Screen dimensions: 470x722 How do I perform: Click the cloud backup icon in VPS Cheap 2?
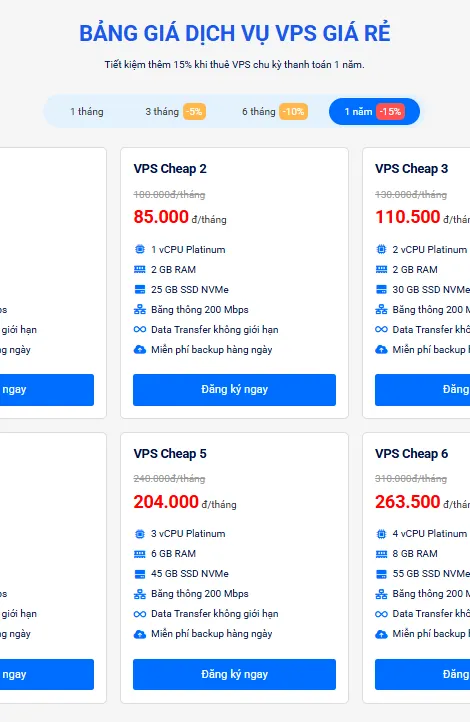point(139,349)
